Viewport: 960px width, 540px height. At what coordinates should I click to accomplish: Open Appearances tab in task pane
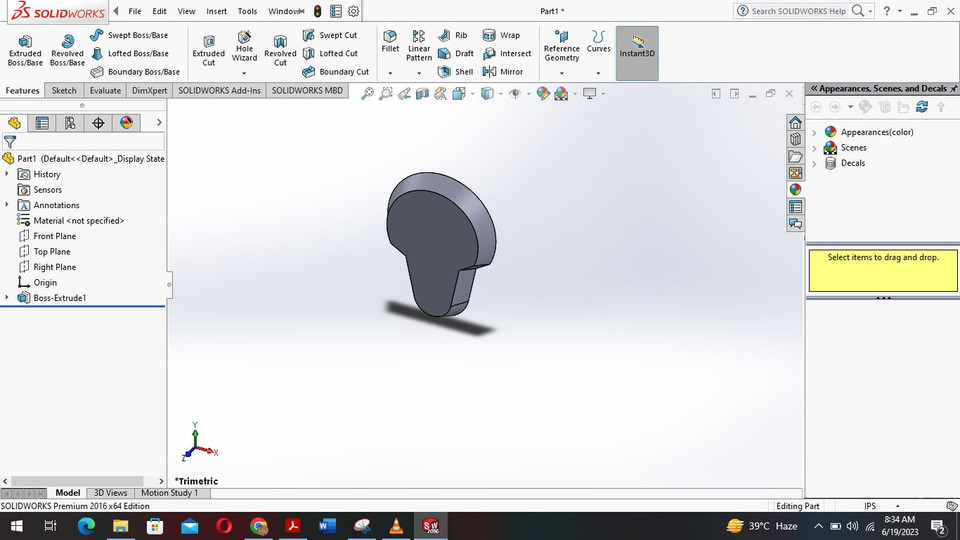(795, 190)
